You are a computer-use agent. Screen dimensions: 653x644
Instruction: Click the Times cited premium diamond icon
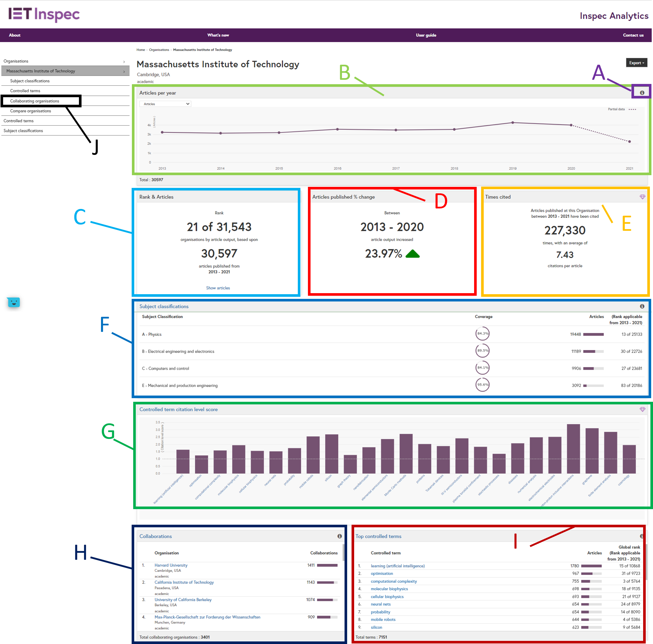pyautogui.click(x=642, y=197)
